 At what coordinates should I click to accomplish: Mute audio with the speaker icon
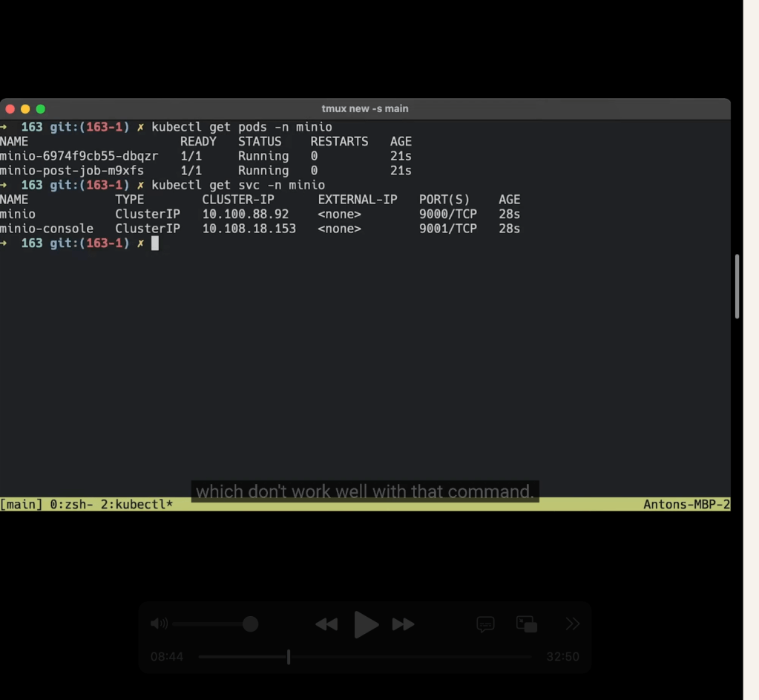159,624
